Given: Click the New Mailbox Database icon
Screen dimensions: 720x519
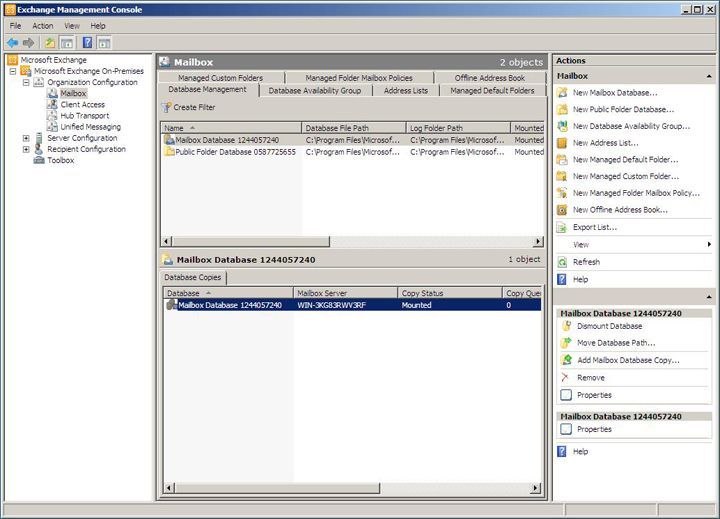Looking at the screenshot, I should point(562,93).
